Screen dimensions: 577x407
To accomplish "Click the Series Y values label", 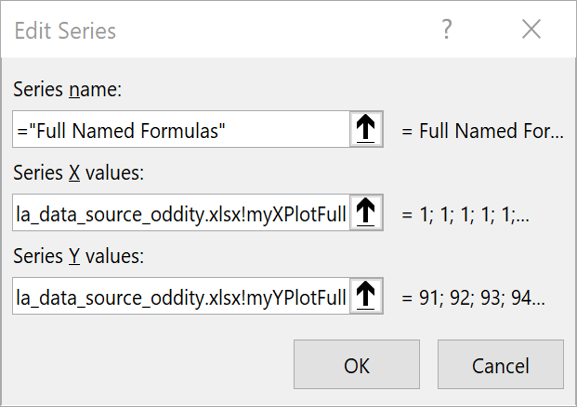I will coord(78,256).
